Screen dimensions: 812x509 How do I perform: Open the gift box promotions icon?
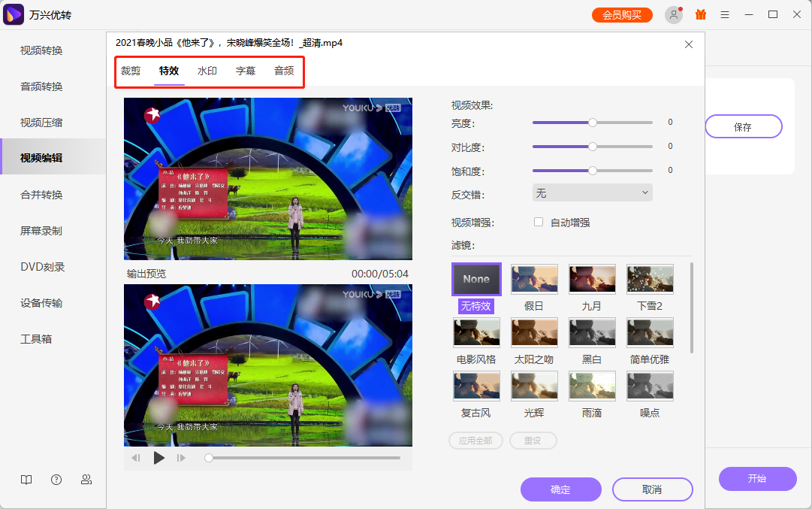701,14
